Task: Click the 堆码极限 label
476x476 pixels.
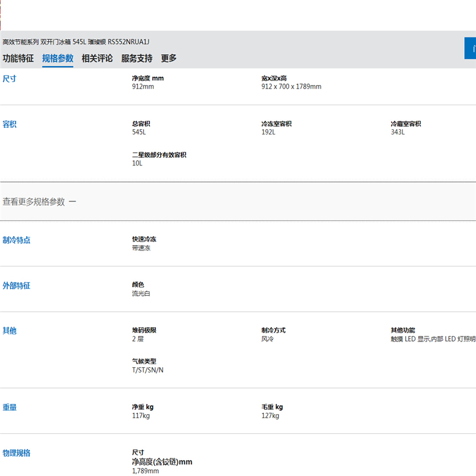Action: pos(144,330)
